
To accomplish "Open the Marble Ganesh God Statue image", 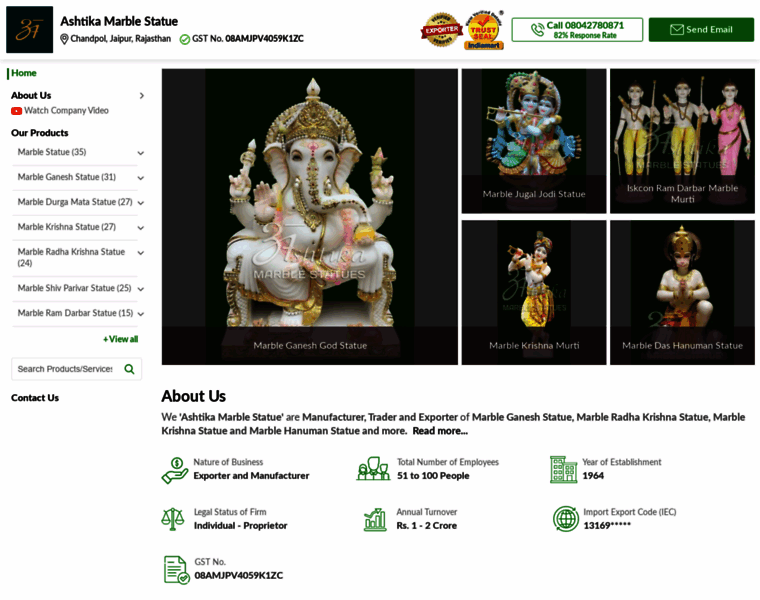I will click(x=310, y=216).
